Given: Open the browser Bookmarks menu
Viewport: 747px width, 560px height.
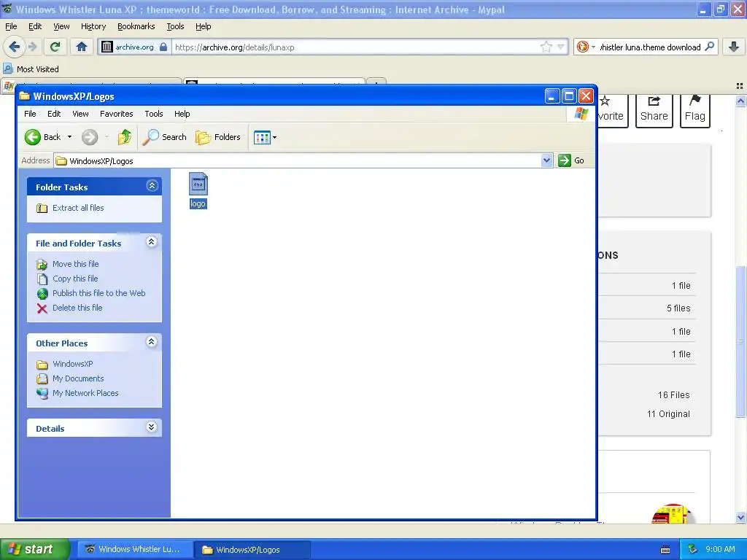Looking at the screenshot, I should coord(136,27).
